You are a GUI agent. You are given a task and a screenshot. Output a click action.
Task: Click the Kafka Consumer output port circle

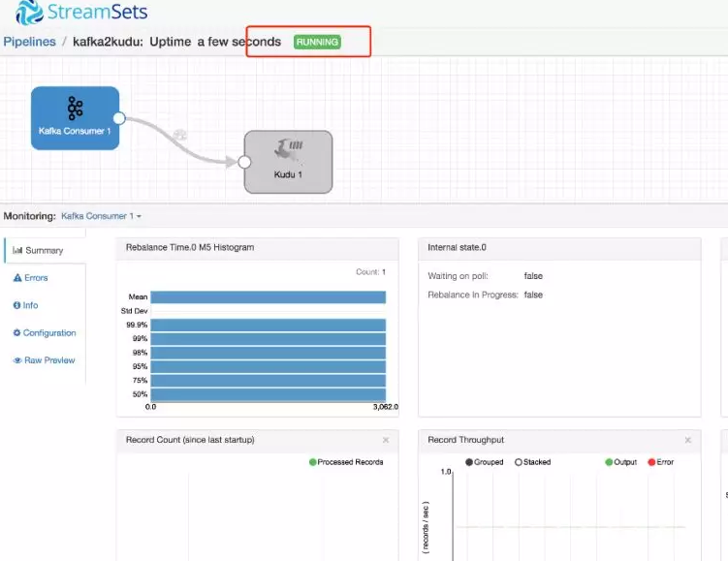119,118
